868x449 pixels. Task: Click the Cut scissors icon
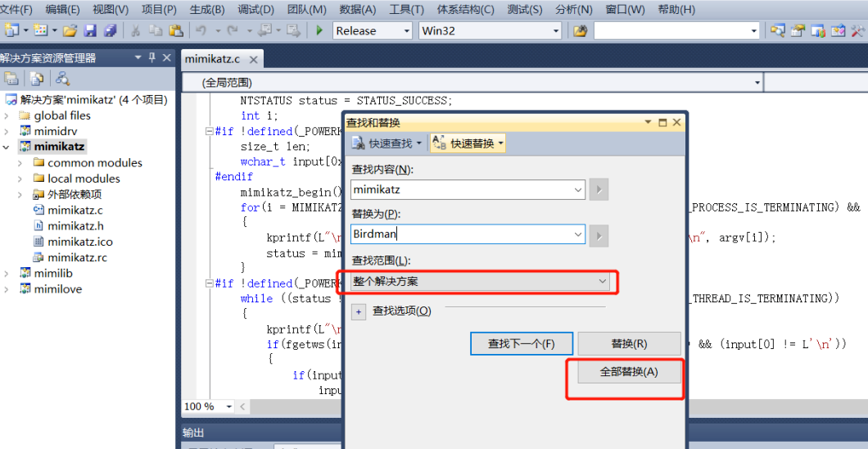tap(135, 30)
